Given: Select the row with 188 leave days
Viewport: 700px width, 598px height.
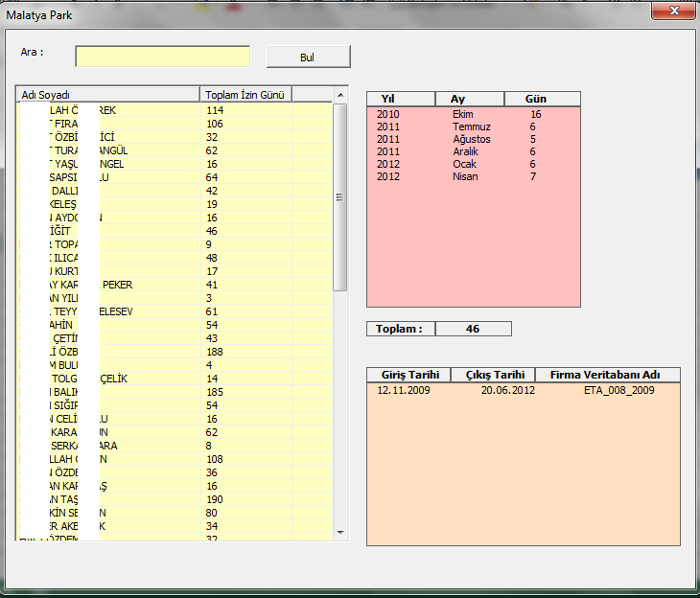Looking at the screenshot, I should 175,352.
